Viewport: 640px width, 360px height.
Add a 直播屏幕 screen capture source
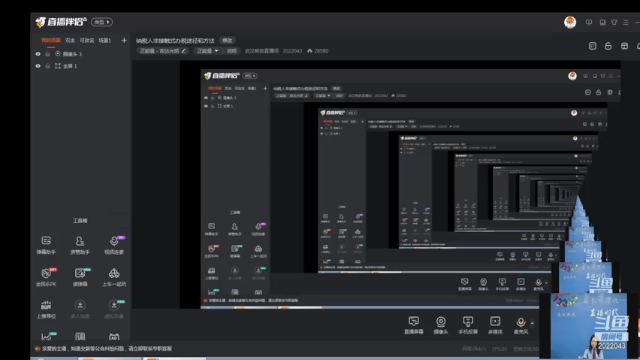[413, 325]
